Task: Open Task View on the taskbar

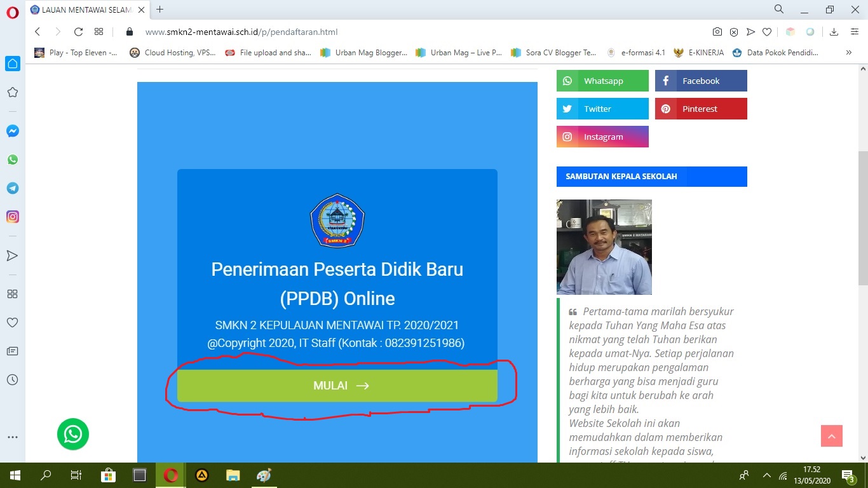Action: 76,475
